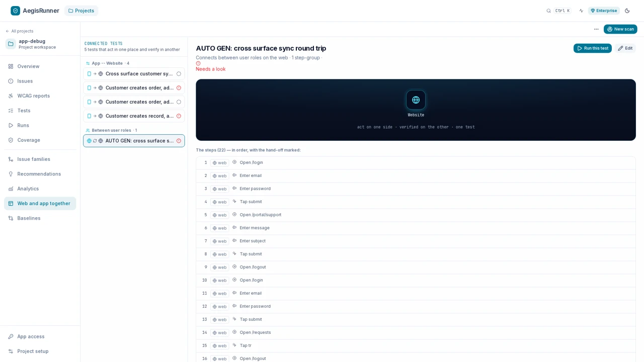Click the Website globe node icon
The height and width of the screenshot is (362, 644).
click(x=416, y=100)
